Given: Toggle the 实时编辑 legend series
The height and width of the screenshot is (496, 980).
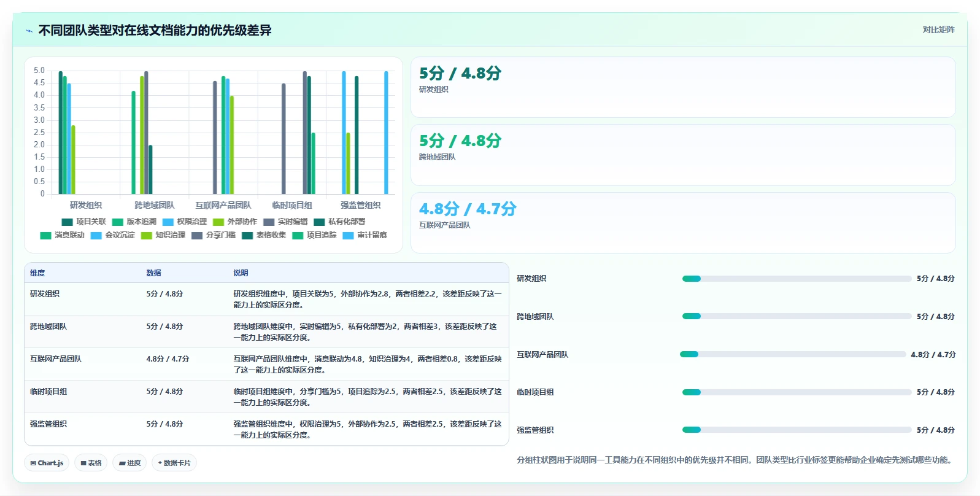Looking at the screenshot, I should click(285, 222).
